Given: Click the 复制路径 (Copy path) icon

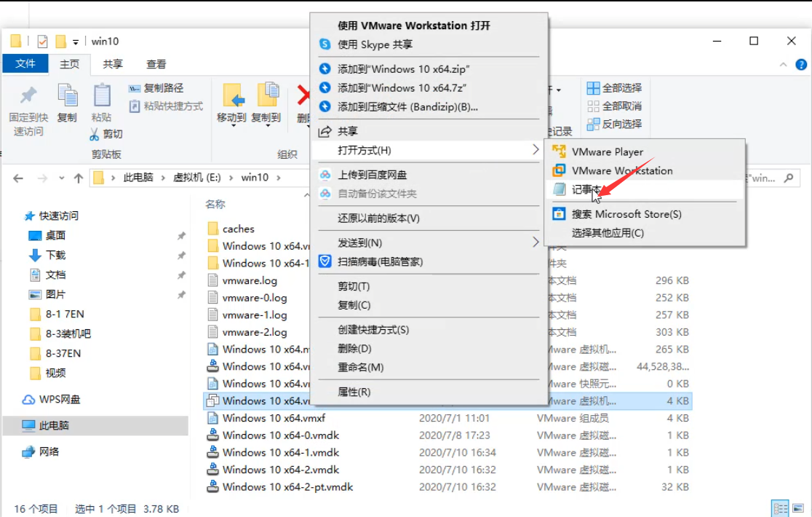Looking at the screenshot, I should pyautogui.click(x=135, y=89).
